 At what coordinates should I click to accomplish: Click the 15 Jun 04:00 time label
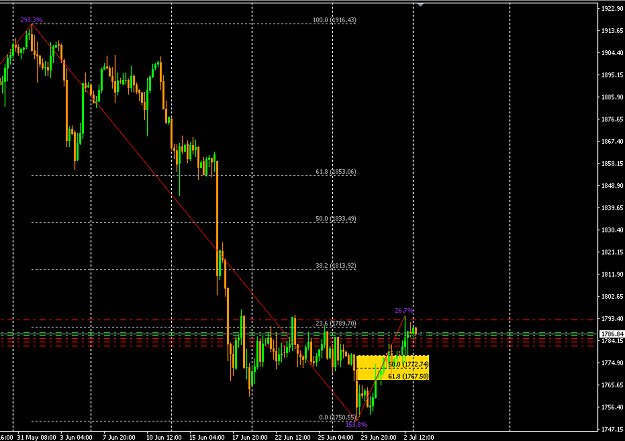(207, 437)
